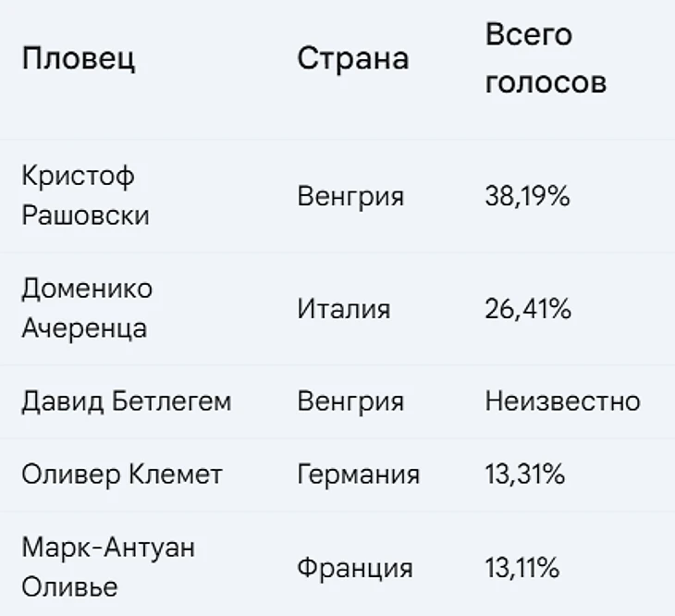Click the surname Аченренца
Screen dimensions: 675x616
(x=84, y=328)
